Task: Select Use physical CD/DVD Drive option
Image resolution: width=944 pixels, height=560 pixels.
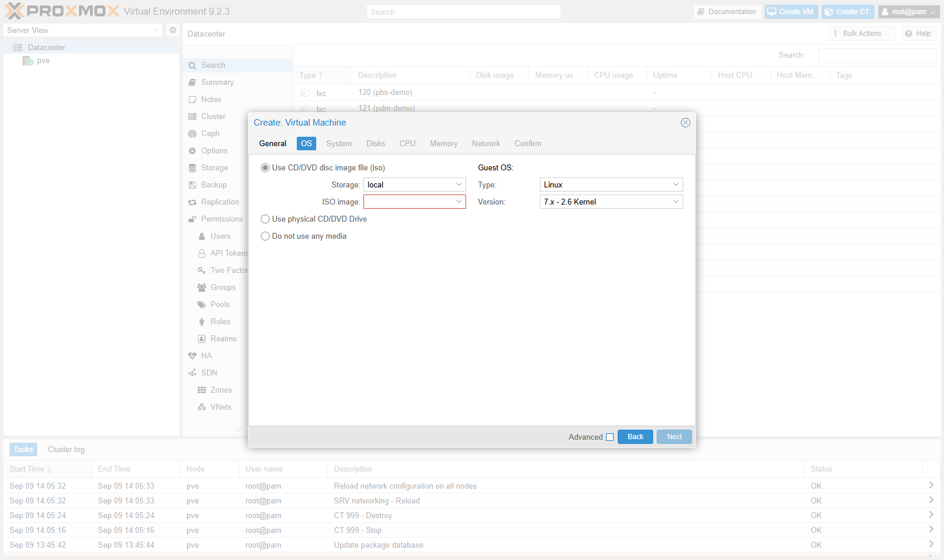Action: click(x=265, y=219)
